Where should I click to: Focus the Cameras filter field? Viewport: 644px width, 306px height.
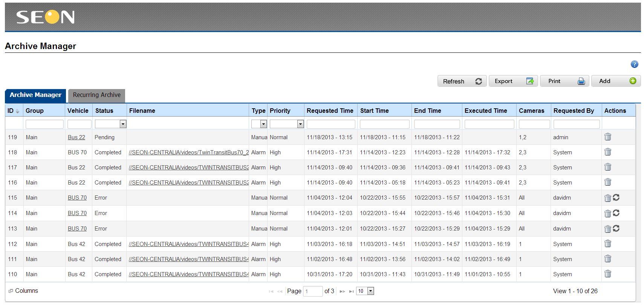tap(534, 124)
